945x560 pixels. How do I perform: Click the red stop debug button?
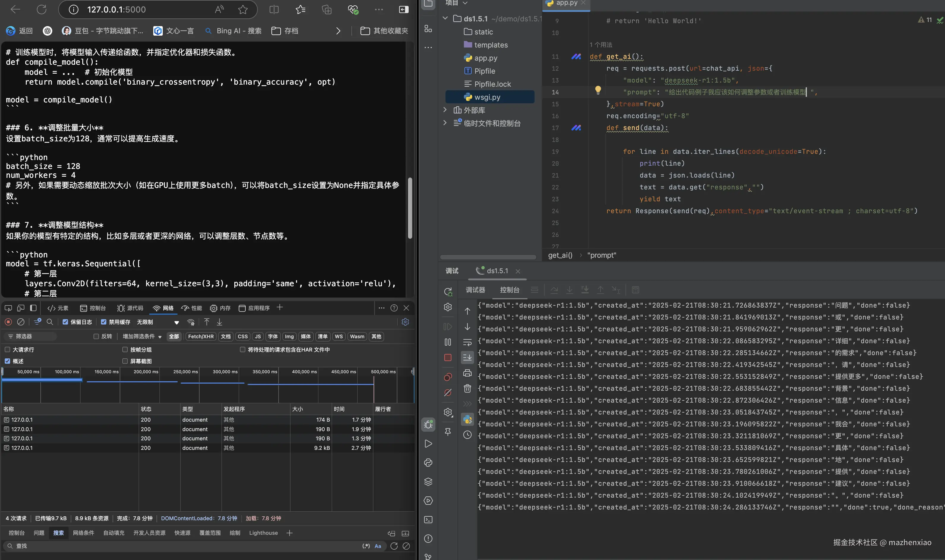tap(448, 357)
